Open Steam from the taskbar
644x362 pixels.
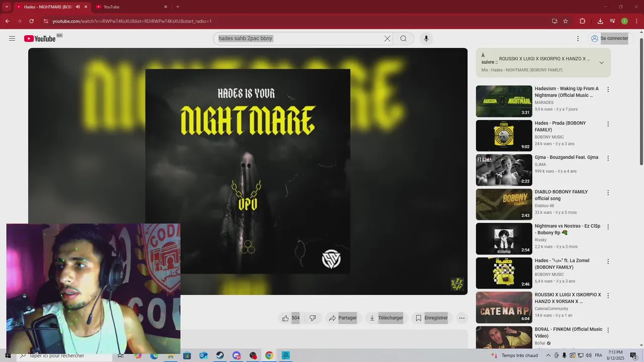tap(220, 355)
